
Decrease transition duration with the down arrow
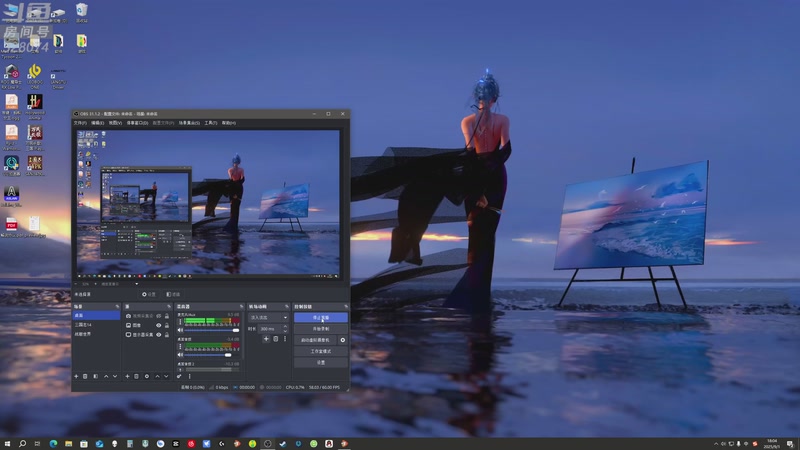pos(285,331)
